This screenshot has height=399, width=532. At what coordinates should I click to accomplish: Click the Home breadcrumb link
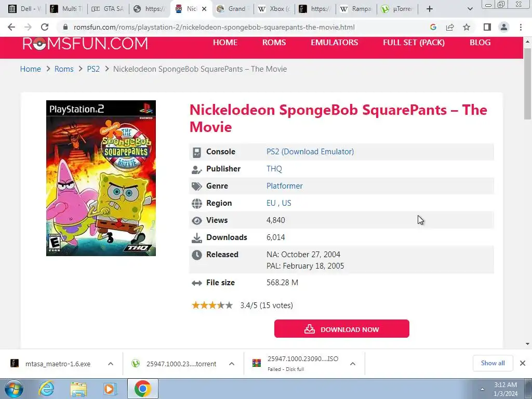[x=31, y=69]
